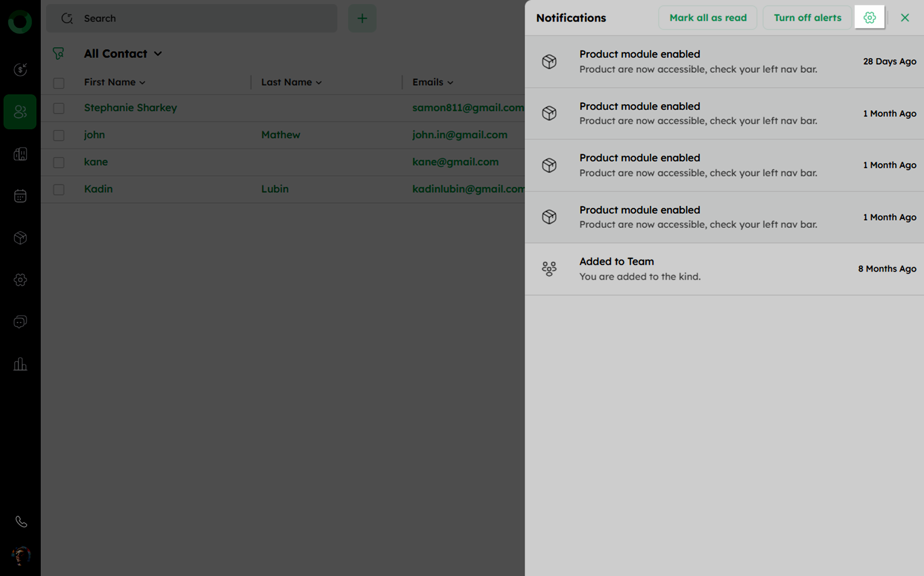Open the Companies building icon in sidebar
Screen dimensions: 924x576
20,154
